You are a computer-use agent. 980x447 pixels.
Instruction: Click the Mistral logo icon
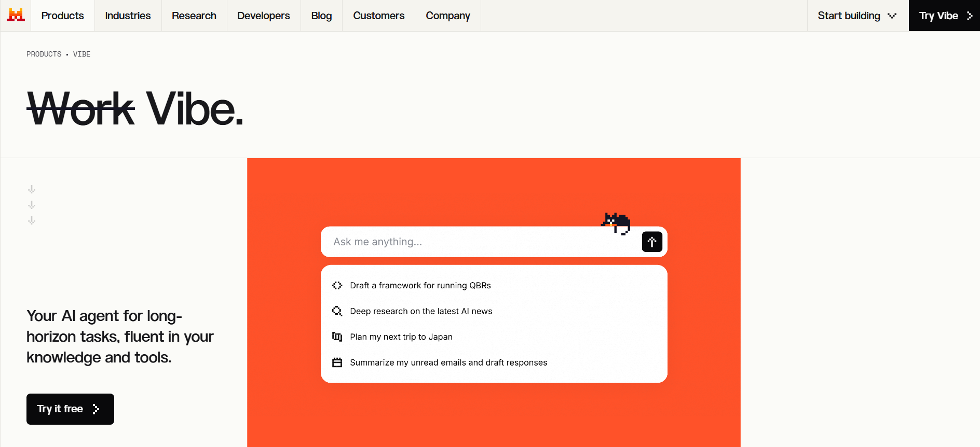tap(16, 15)
